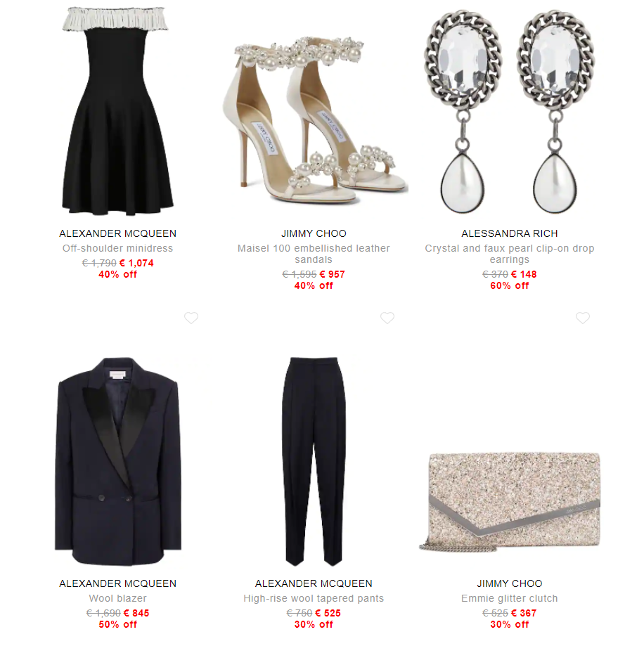Open the tapered pants product image
This screenshot has width=644, height=646.
pyautogui.click(x=314, y=461)
